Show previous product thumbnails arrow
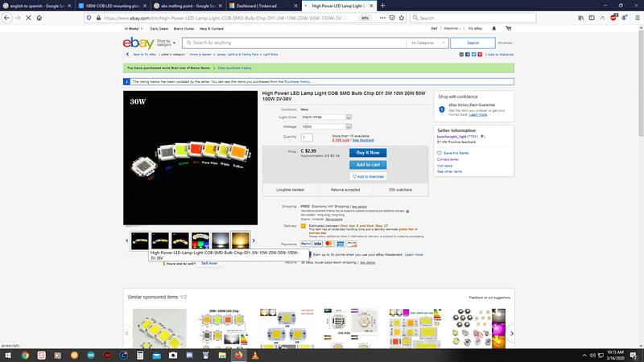644x362 pixels. click(127, 241)
